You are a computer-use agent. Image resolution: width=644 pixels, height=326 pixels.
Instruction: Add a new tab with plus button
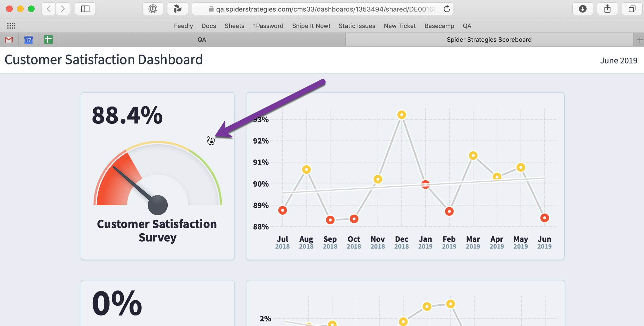click(x=639, y=40)
